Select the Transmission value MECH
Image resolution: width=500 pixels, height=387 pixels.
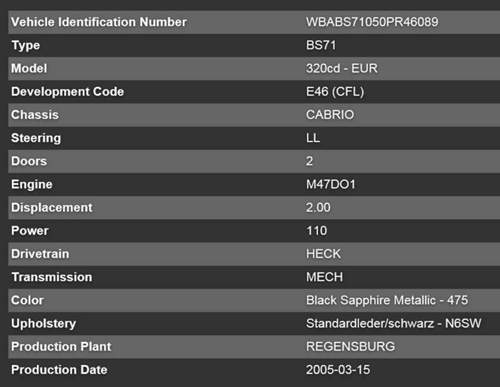click(x=324, y=277)
